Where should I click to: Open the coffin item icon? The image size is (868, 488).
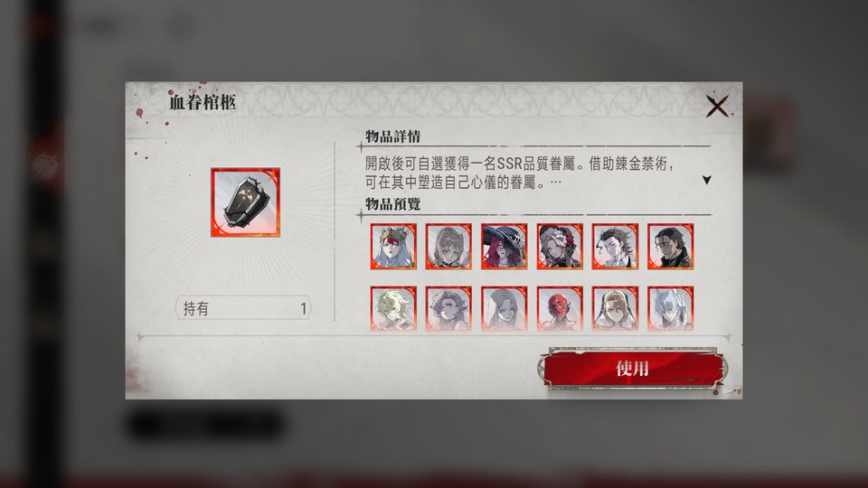click(x=245, y=202)
